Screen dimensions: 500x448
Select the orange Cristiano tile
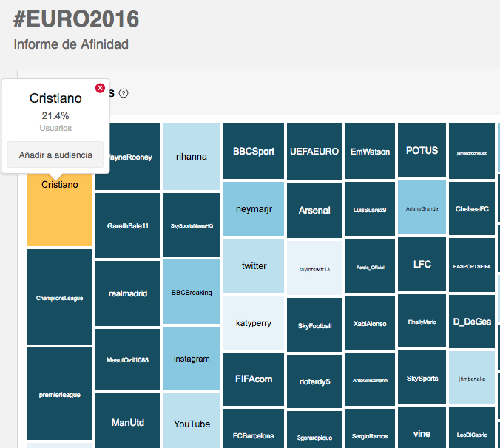(60, 210)
